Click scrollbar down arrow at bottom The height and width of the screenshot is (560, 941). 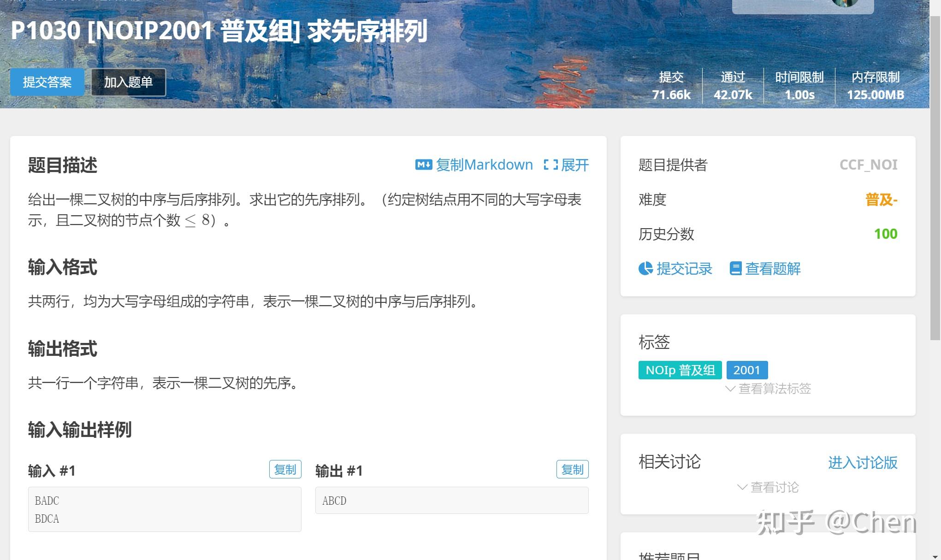tap(935, 556)
